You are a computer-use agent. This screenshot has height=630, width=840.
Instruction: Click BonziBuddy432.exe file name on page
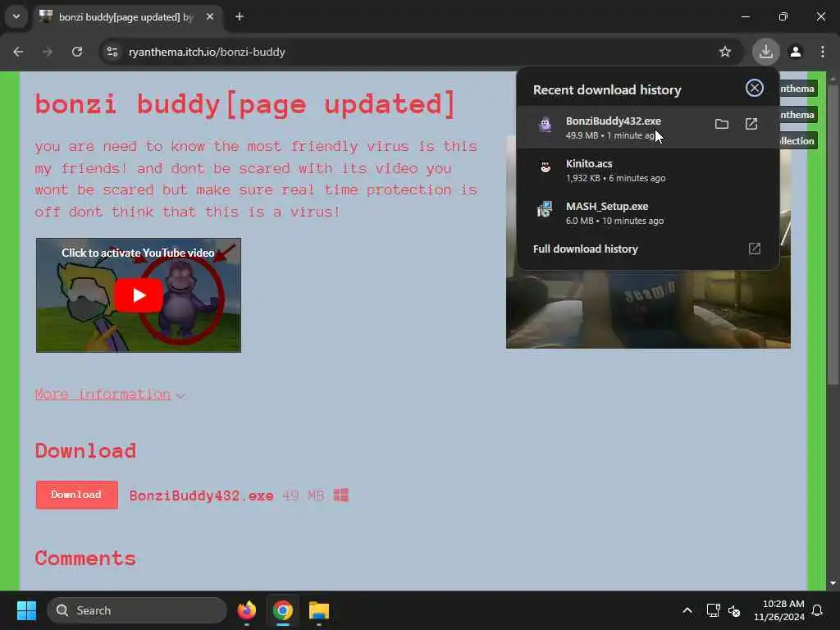pos(202,495)
